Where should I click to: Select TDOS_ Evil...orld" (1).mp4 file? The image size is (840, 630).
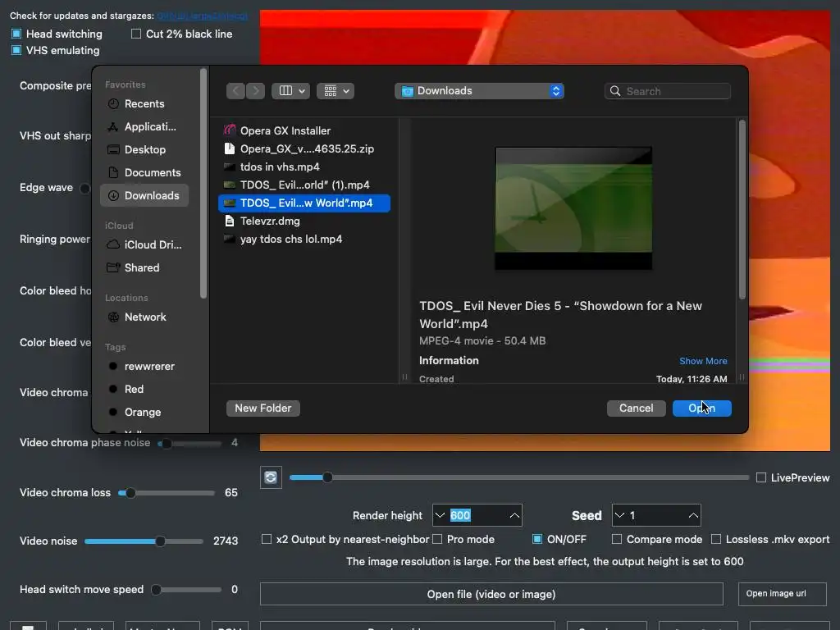[x=304, y=185]
